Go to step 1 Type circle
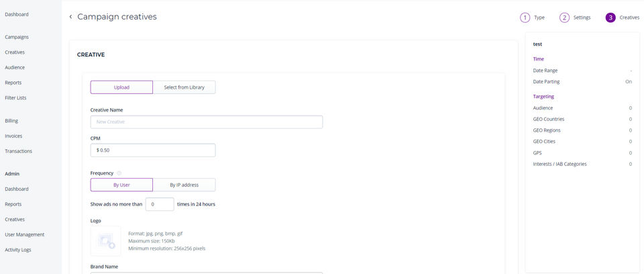Screen dimensions: 644x274 click(x=525, y=17)
